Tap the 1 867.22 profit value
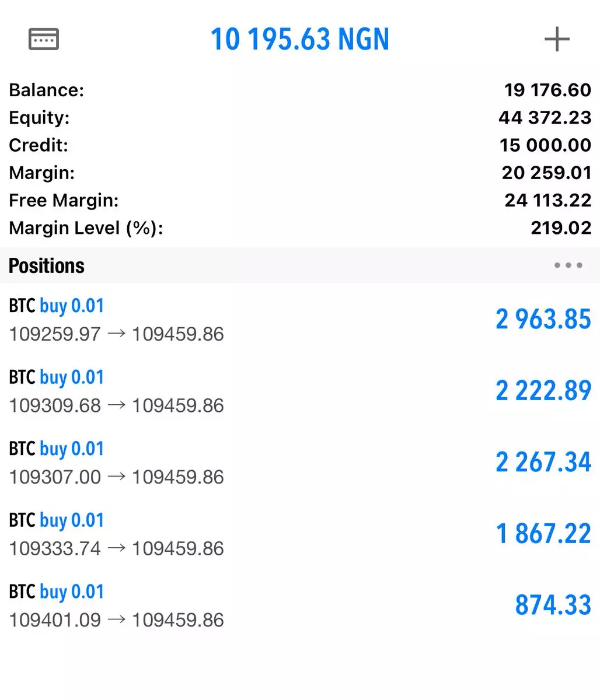 tap(543, 534)
